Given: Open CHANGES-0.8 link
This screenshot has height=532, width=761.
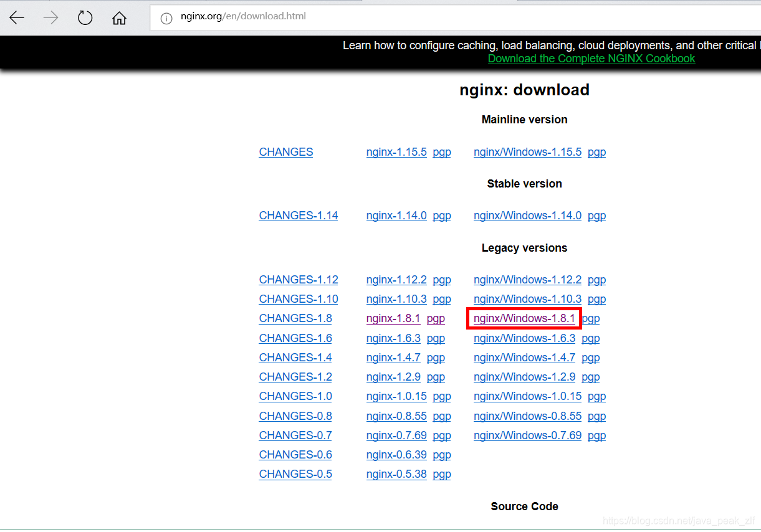Looking at the screenshot, I should point(295,416).
